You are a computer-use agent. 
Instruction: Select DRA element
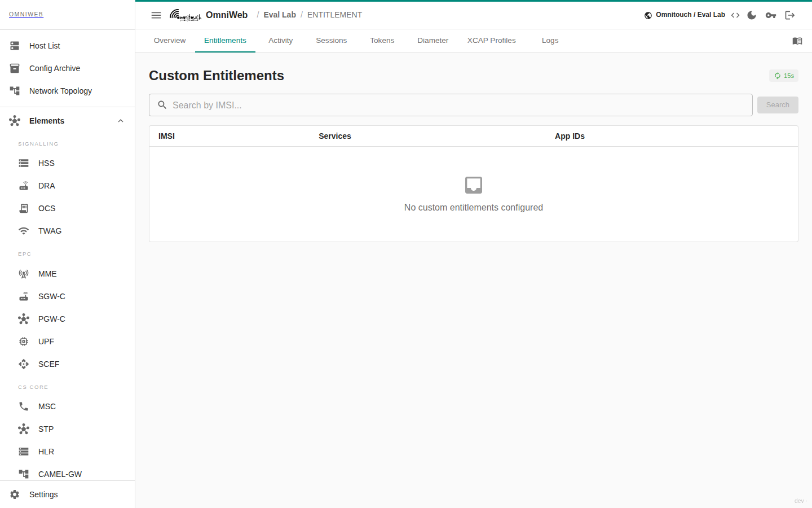tap(68, 186)
